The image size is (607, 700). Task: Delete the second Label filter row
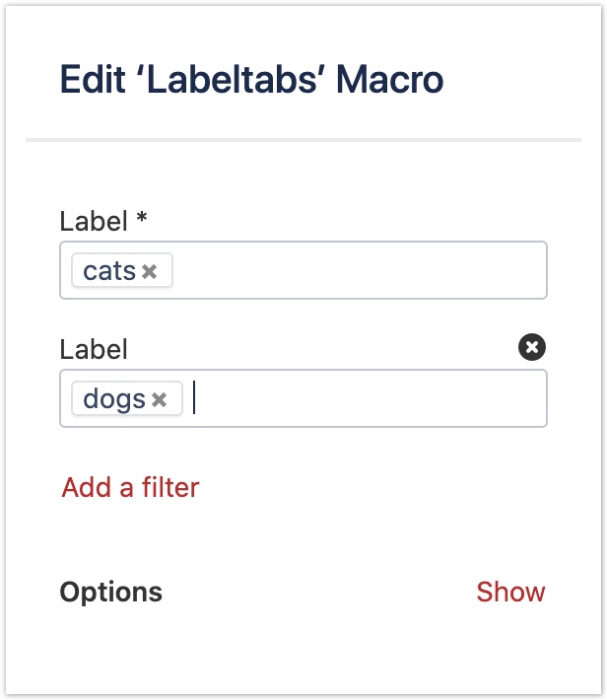(532, 347)
